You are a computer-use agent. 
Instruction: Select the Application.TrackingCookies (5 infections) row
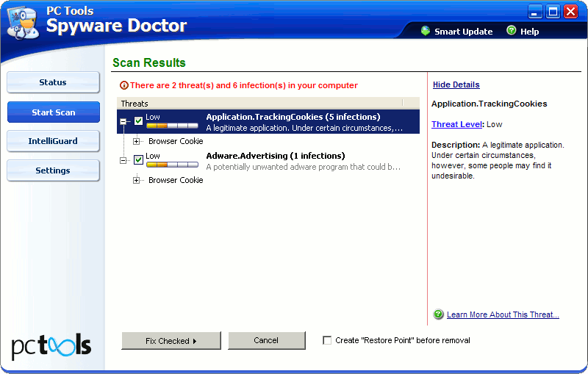pos(268,122)
